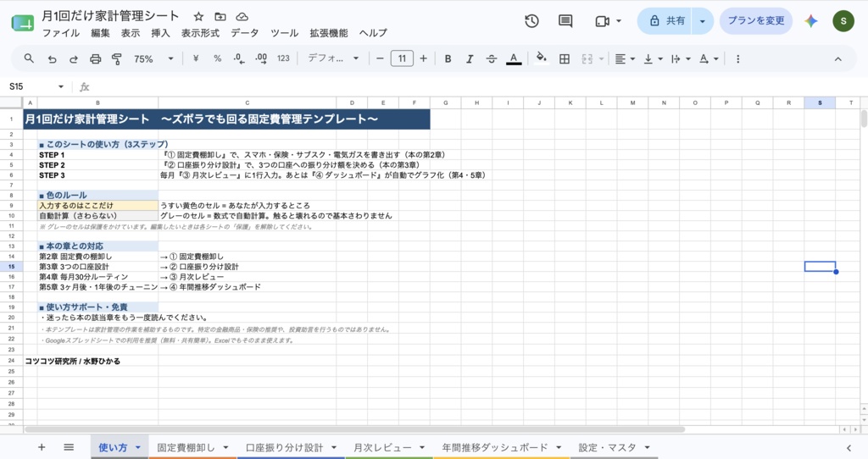Open the ツール menu
Screen dimensions: 868x459
pyautogui.click(x=285, y=33)
